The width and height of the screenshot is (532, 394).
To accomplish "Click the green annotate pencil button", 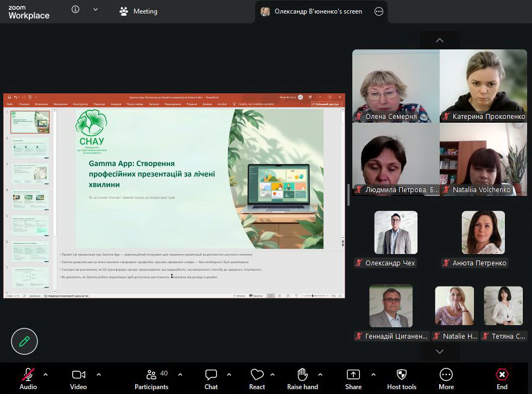I will [24, 341].
